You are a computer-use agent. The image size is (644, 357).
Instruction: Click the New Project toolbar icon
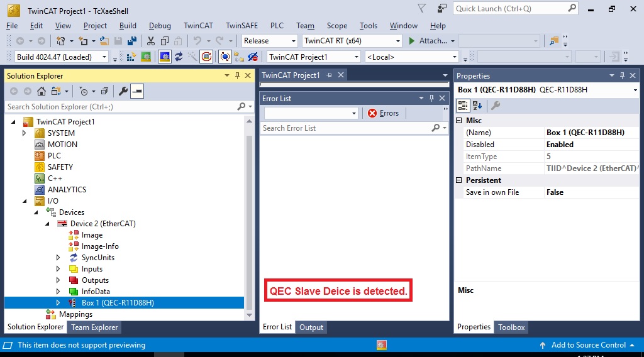click(61, 41)
